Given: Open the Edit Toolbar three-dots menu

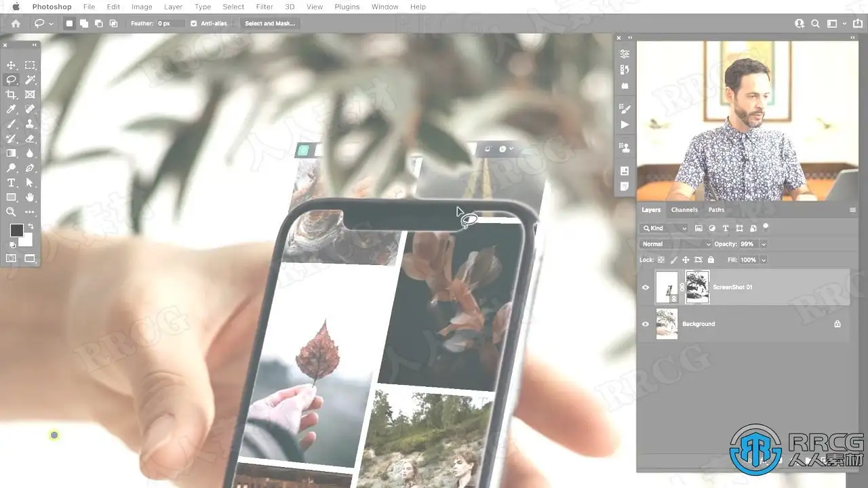Looking at the screenshot, I should coord(30,212).
